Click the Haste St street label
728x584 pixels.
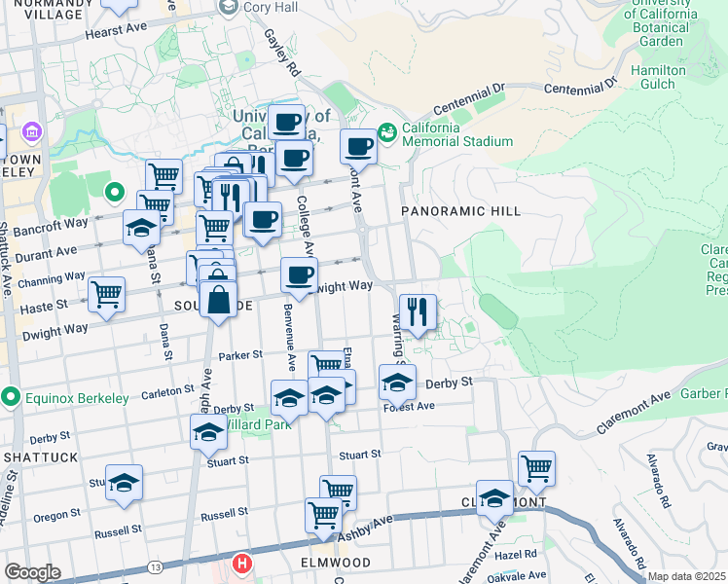[44, 307]
